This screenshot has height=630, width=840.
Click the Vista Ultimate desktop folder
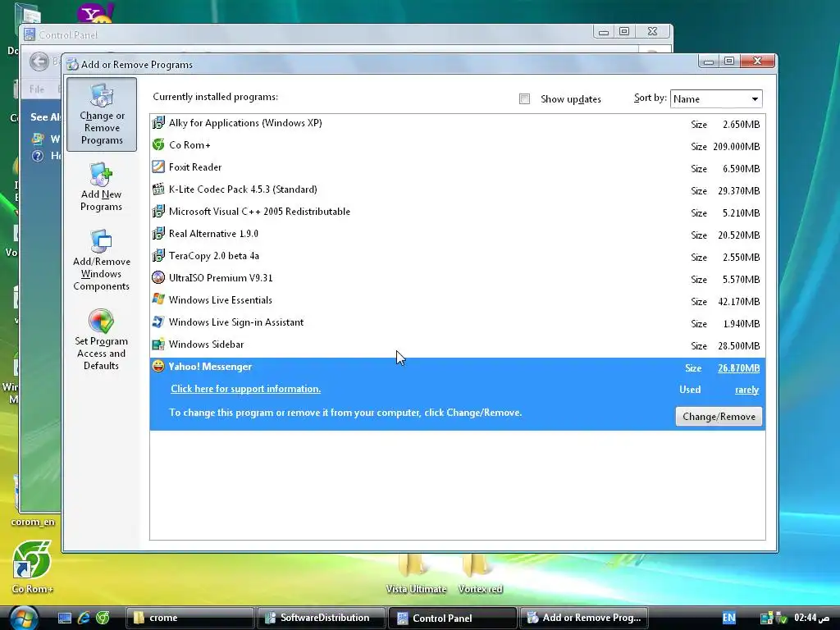pyautogui.click(x=416, y=574)
